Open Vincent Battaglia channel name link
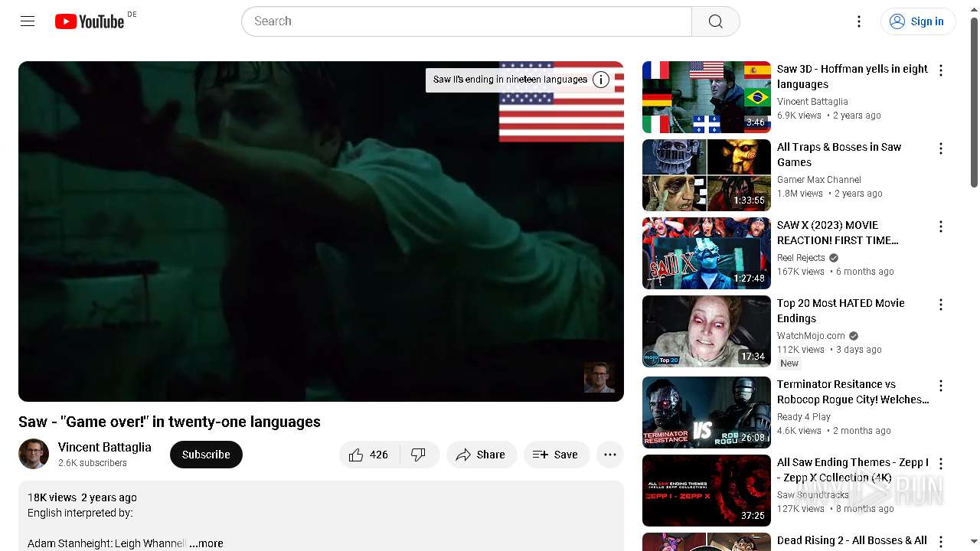Image resolution: width=980 pixels, height=551 pixels. tap(105, 447)
